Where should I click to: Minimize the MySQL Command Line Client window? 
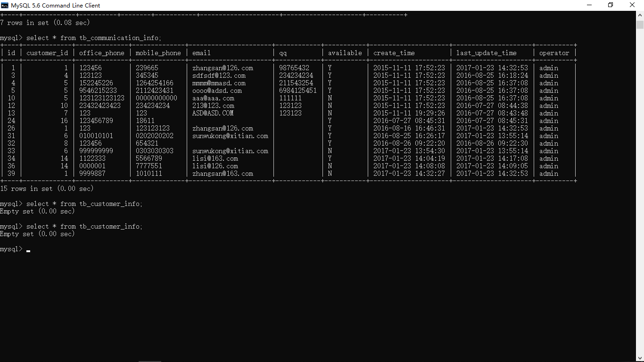589,5
